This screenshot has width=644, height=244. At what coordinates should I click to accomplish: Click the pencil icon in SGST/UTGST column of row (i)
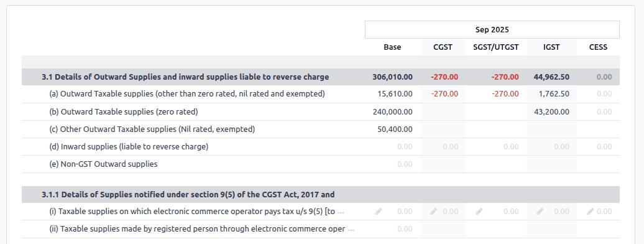pyautogui.click(x=479, y=212)
